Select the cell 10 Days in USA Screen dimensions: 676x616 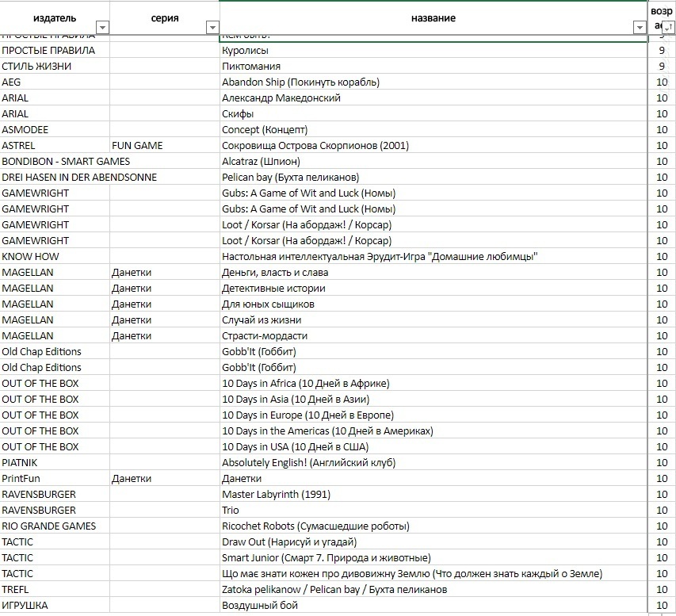click(x=433, y=447)
